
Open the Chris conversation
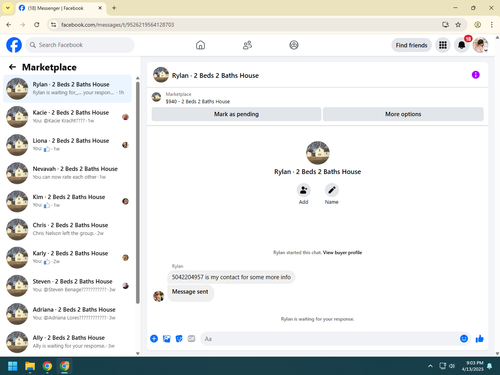(x=68, y=229)
